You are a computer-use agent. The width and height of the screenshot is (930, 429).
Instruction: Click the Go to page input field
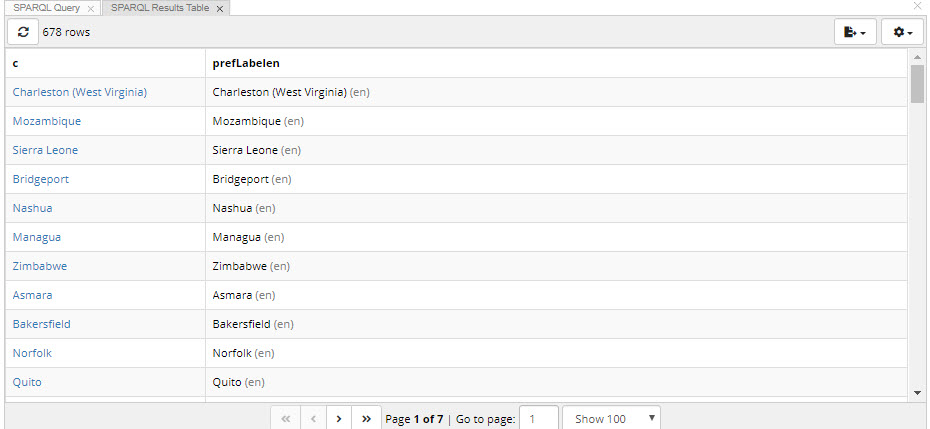click(x=539, y=419)
